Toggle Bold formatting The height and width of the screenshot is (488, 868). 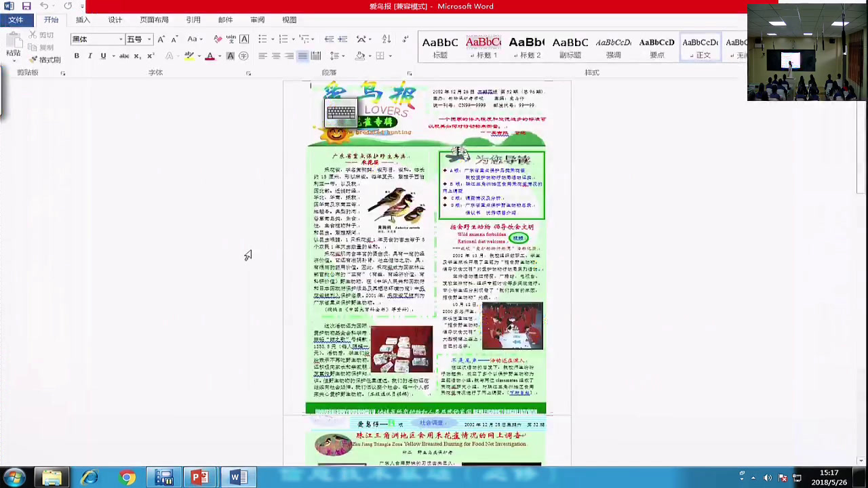77,56
